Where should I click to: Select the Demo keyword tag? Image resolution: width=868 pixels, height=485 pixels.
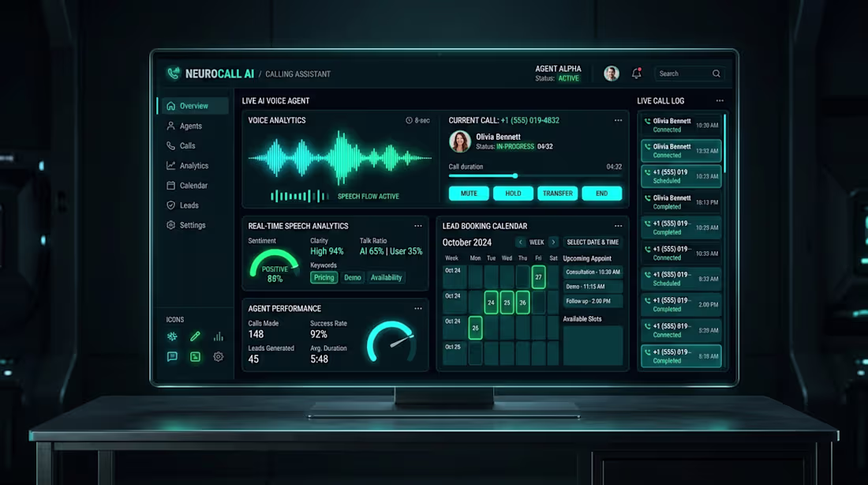353,278
